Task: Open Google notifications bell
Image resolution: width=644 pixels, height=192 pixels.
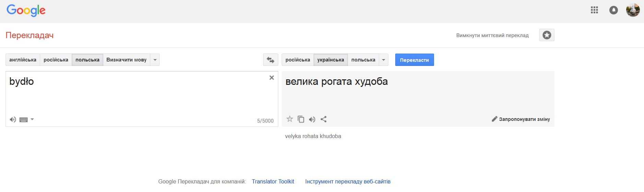Action: click(613, 10)
